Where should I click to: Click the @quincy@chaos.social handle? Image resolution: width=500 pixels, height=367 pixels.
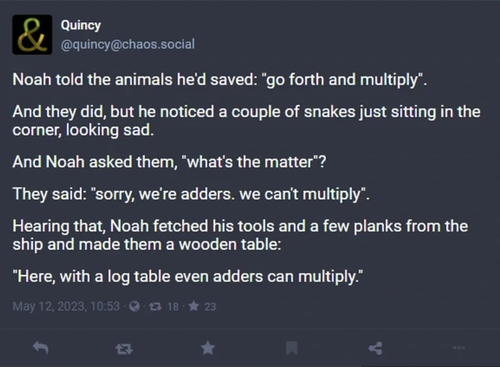[128, 44]
